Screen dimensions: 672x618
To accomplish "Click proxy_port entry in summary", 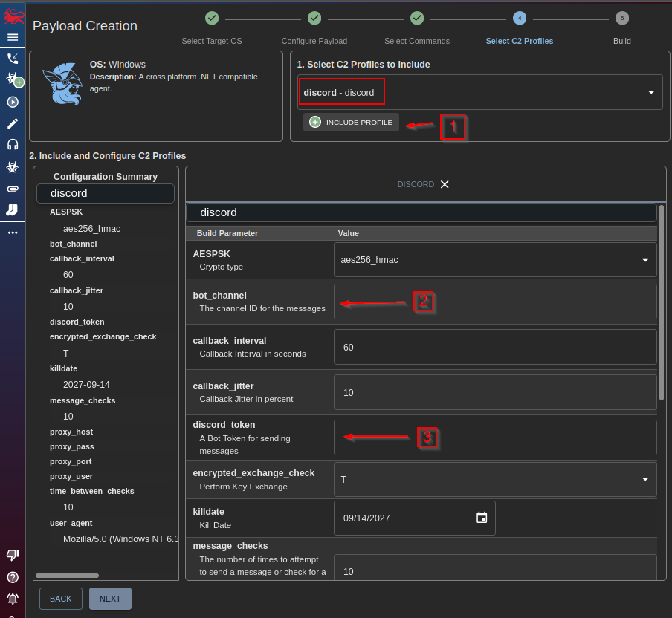I will [71, 462].
